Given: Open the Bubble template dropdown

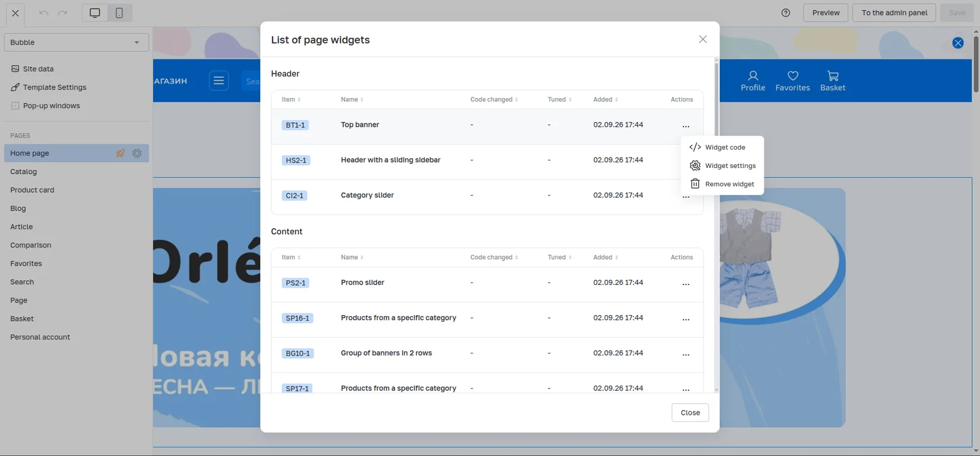Looking at the screenshot, I should 77,42.
